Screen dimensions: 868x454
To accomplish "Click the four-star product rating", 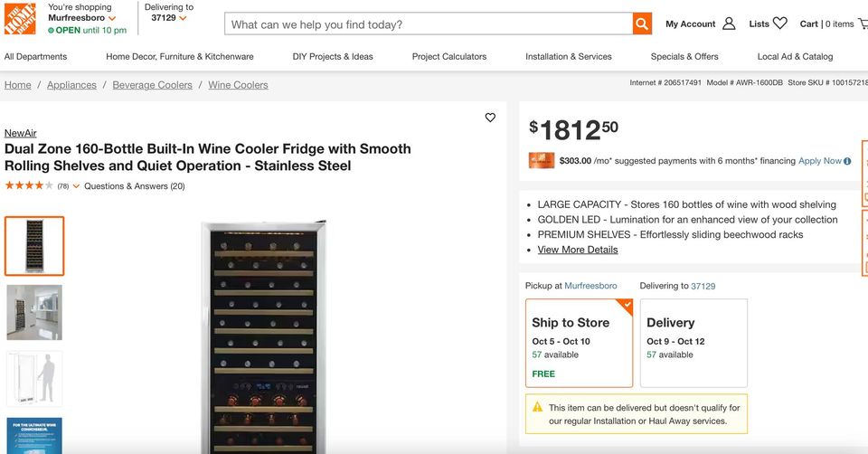I will [29, 186].
